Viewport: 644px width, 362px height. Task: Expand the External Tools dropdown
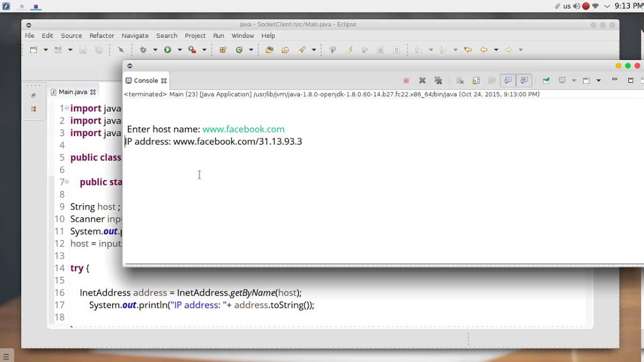coord(204,50)
